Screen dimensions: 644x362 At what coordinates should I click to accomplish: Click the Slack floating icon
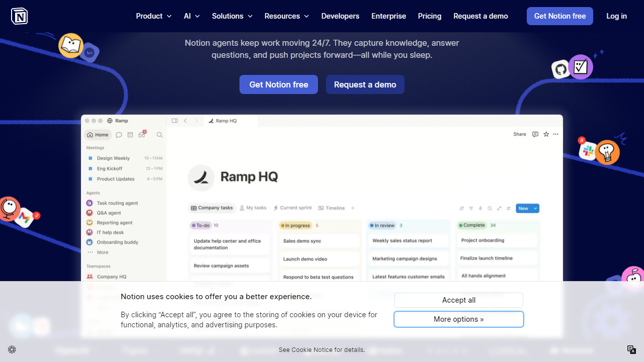588,150
